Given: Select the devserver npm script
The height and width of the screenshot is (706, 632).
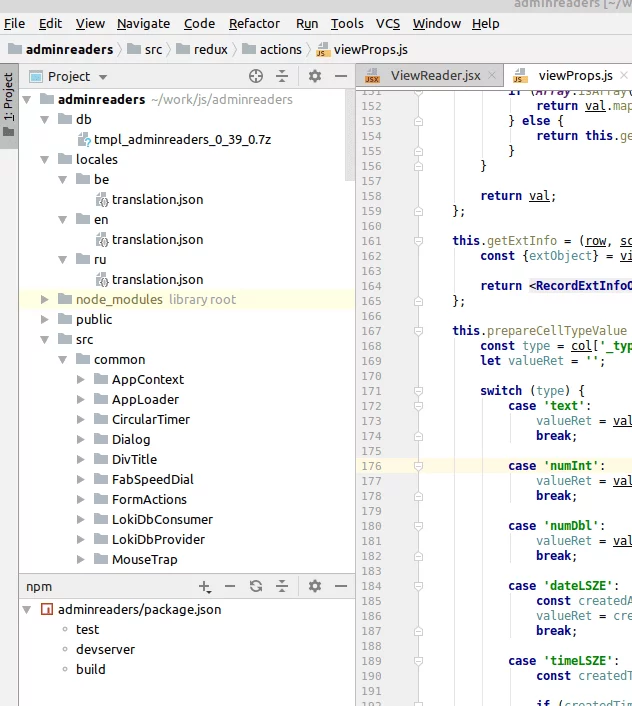Looking at the screenshot, I should pos(105,649).
